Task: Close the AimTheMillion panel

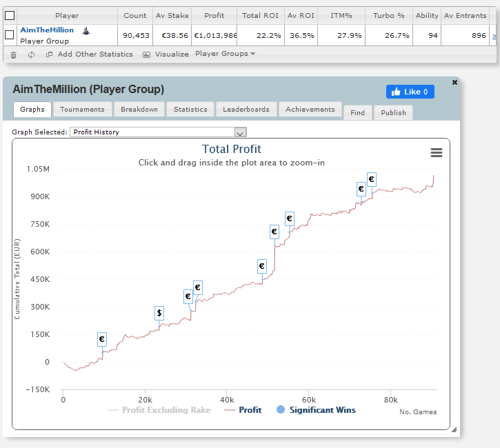Action: click(454, 82)
